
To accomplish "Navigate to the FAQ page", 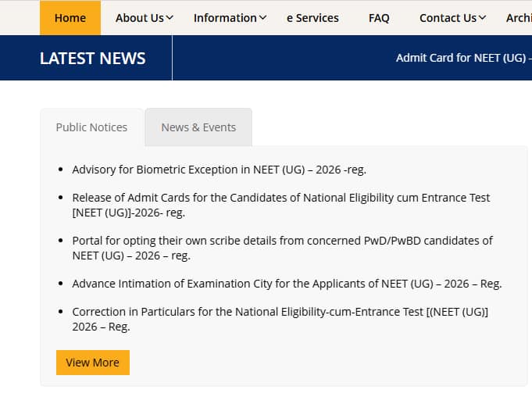I will (379, 18).
